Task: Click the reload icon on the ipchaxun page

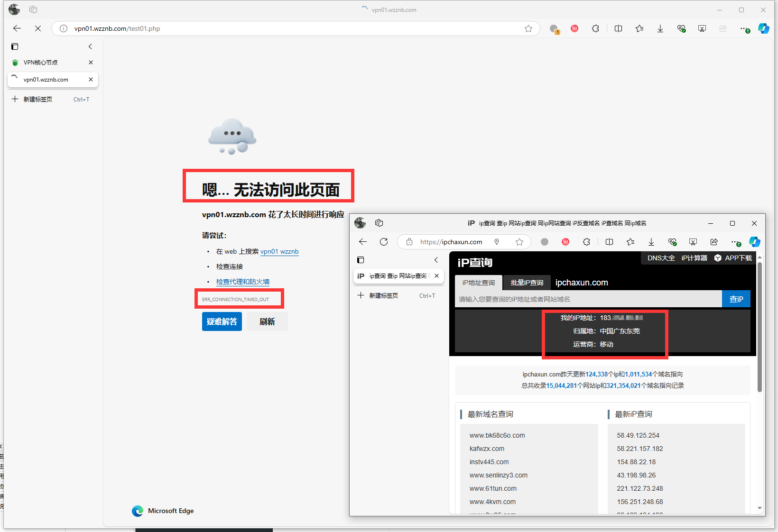Action: [384, 242]
